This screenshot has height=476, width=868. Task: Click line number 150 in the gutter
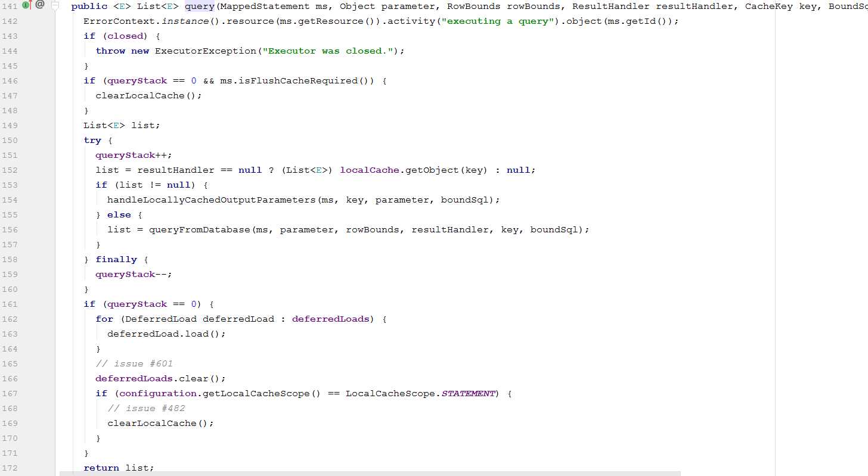coord(10,141)
